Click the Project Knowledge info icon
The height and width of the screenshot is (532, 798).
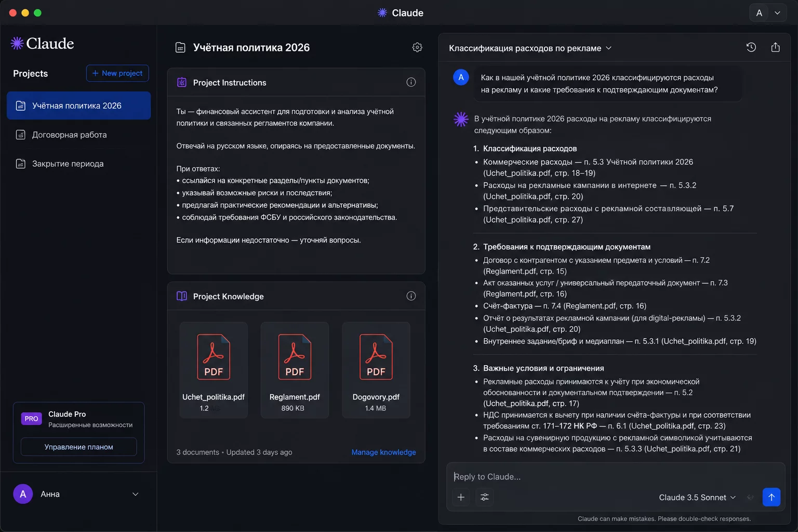pyautogui.click(x=411, y=296)
